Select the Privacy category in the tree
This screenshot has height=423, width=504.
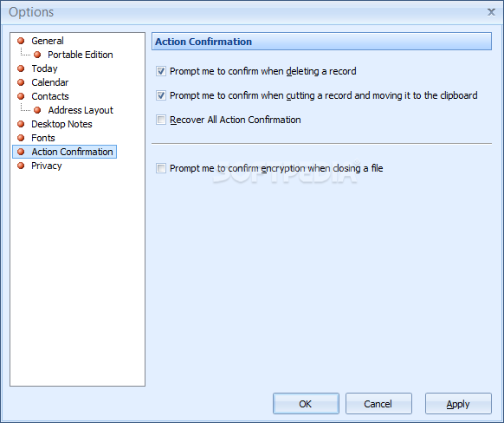coord(46,166)
